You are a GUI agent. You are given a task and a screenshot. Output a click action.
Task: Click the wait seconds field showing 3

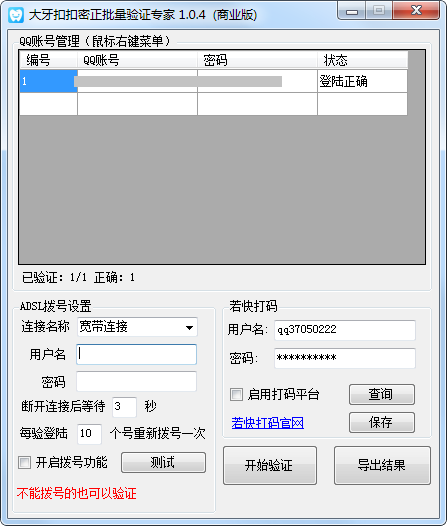point(124,407)
